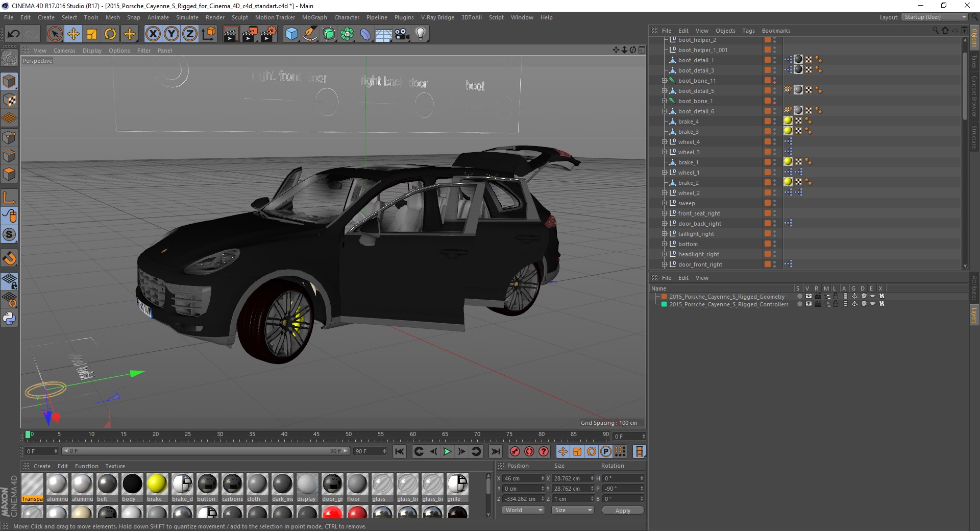Click the Bend deformer icon
Screen dimensions: 980x531
[x=365, y=34]
